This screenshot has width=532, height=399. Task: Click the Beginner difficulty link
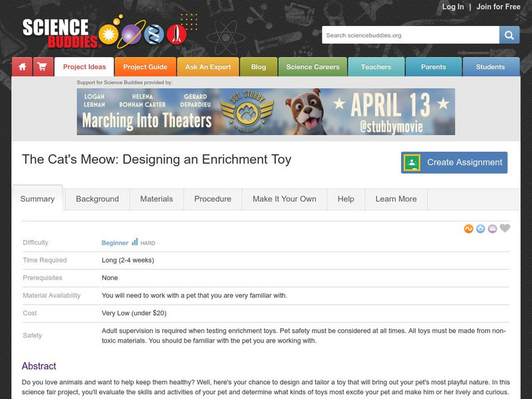[115, 243]
